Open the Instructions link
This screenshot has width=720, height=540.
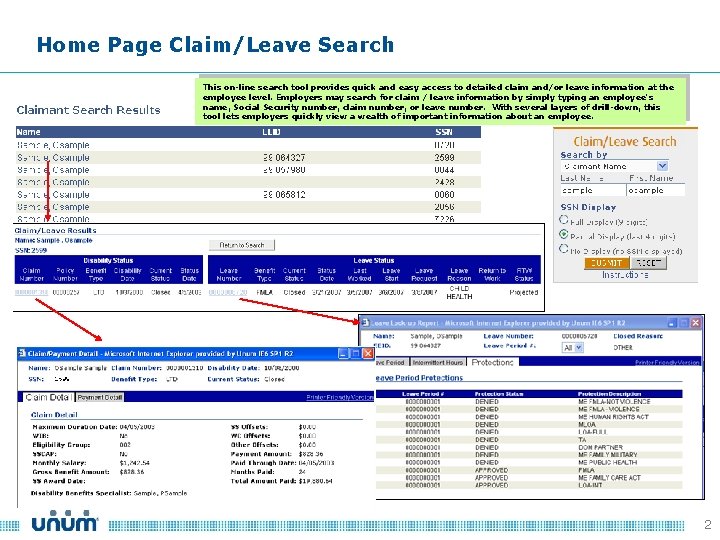click(x=625, y=275)
